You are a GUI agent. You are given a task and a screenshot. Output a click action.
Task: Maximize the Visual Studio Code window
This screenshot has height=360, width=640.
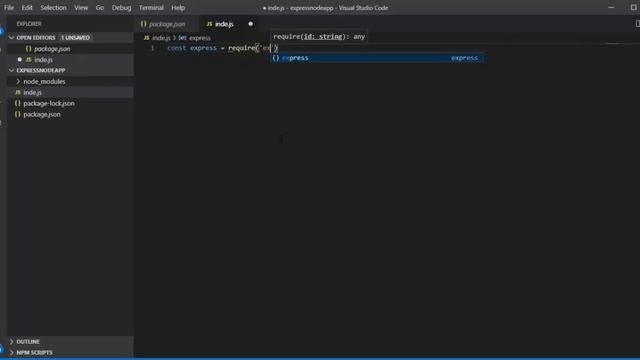[633, 7]
